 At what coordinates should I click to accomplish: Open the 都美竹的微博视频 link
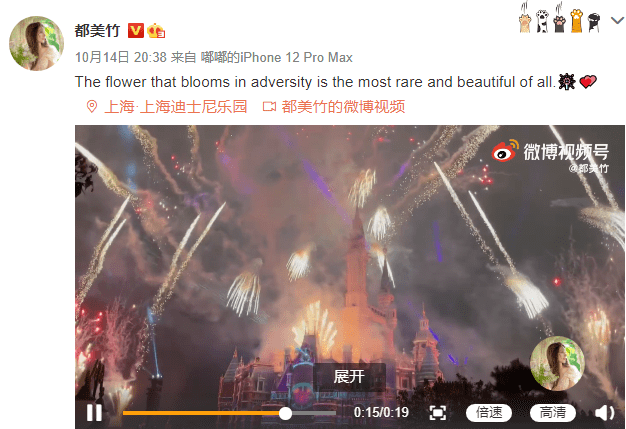[x=343, y=107]
